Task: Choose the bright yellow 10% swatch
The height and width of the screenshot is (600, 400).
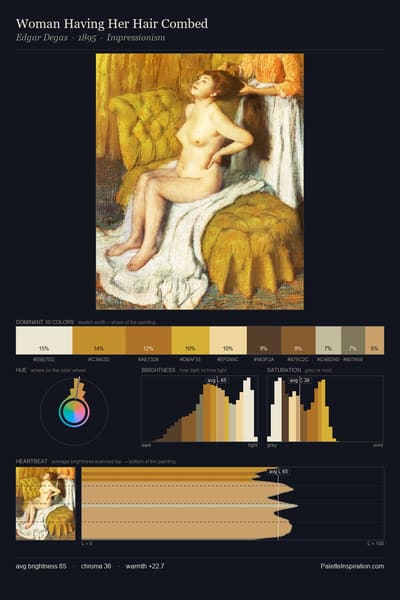Action: (x=190, y=340)
